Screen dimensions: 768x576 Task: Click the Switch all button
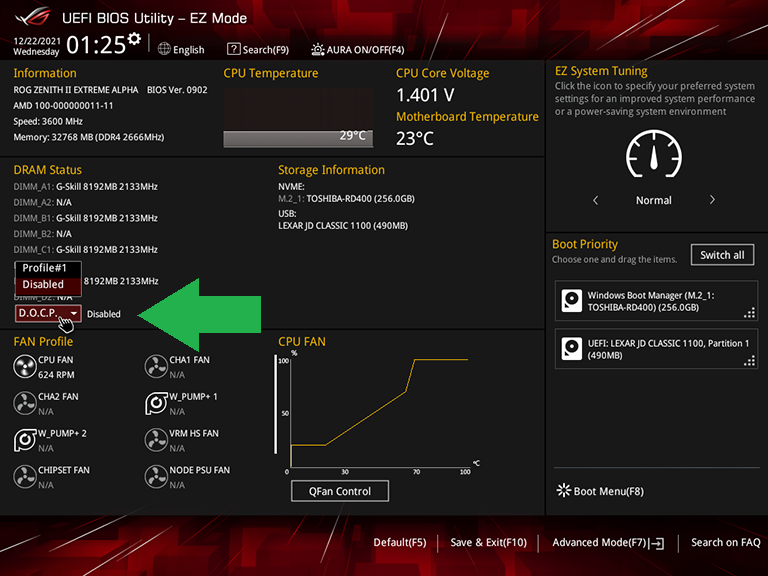(x=722, y=255)
